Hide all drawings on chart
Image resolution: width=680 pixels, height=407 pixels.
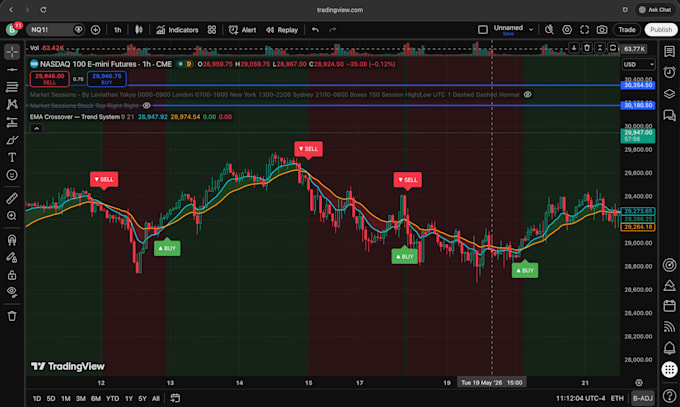[12, 292]
